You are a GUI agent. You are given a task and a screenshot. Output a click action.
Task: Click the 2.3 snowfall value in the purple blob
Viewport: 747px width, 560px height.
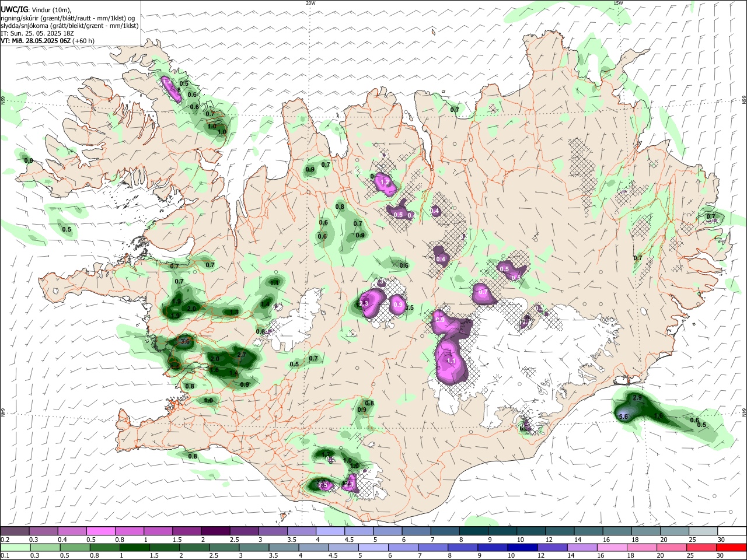(364, 303)
